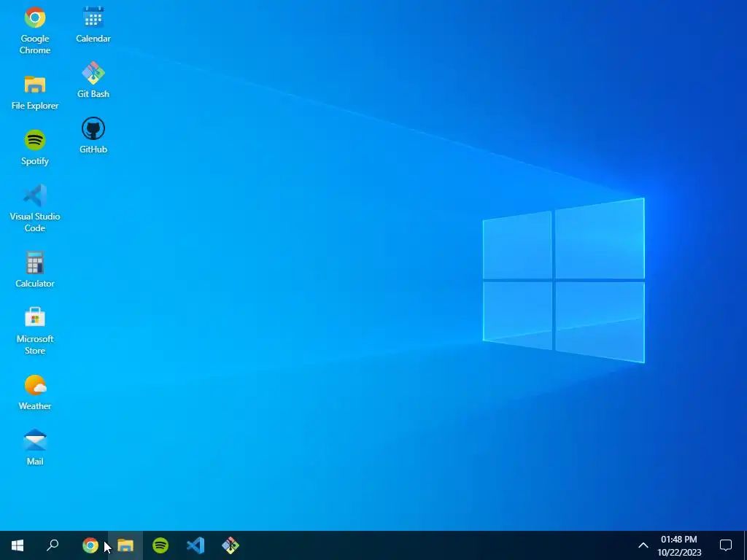Select the Microsoft Store desktop icon

click(35, 331)
